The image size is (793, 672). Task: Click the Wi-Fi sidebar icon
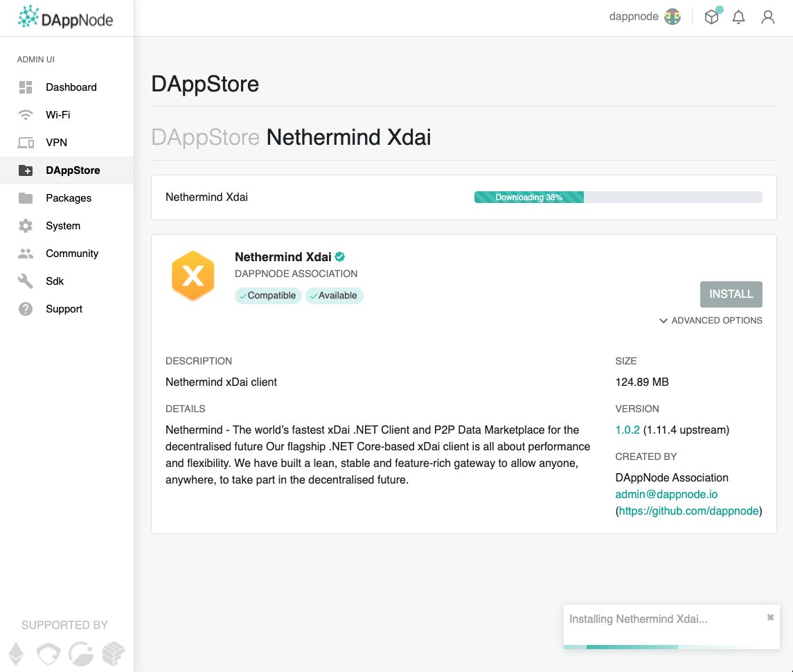(x=26, y=115)
